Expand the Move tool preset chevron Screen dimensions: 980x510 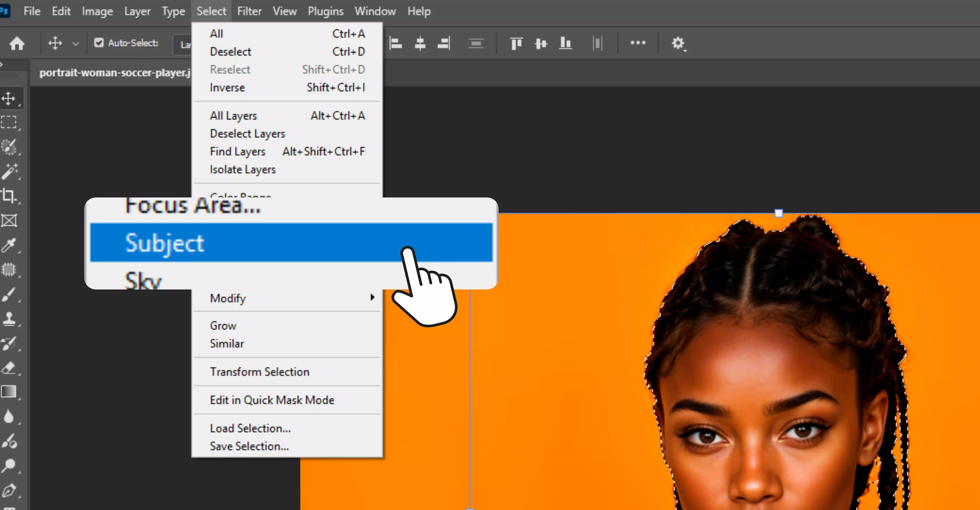[x=76, y=43]
